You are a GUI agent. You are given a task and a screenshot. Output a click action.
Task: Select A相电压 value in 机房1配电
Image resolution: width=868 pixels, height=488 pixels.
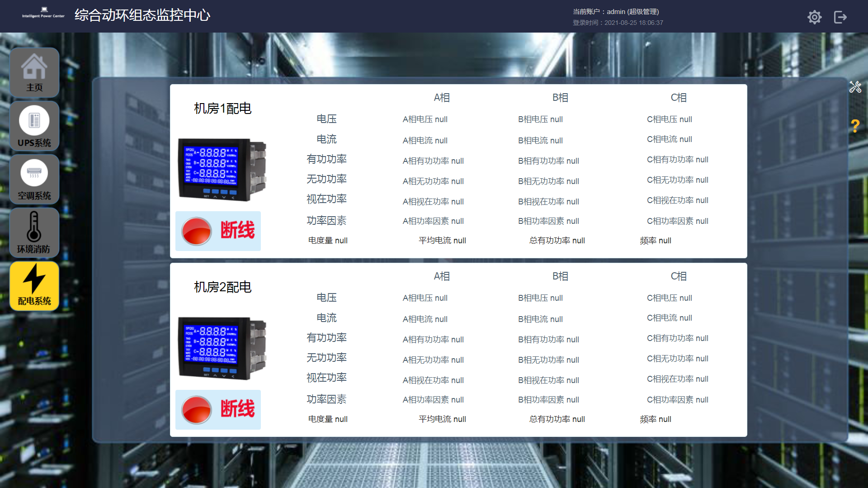tap(425, 119)
